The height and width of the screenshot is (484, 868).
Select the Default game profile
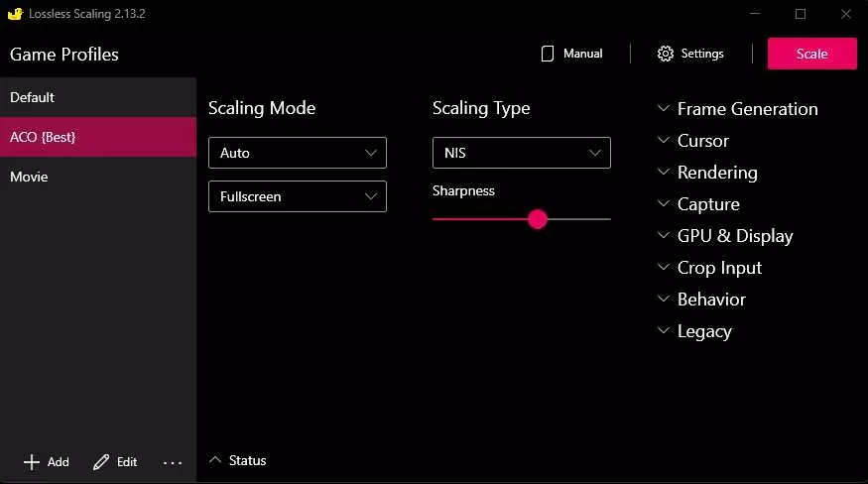(98, 97)
